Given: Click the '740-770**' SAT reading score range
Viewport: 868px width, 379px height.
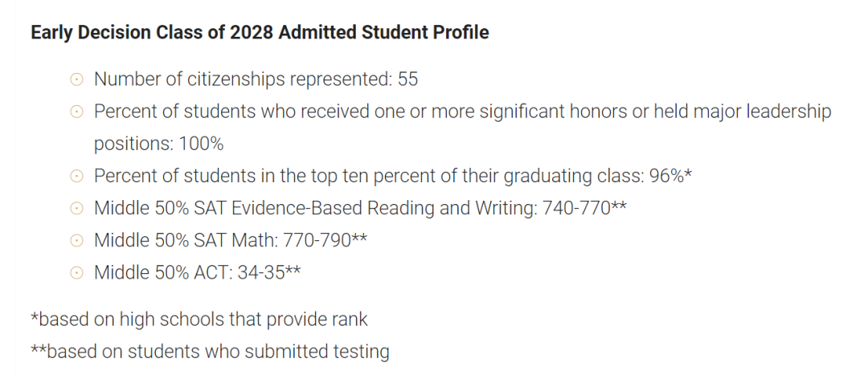Looking at the screenshot, I should coord(584,208).
